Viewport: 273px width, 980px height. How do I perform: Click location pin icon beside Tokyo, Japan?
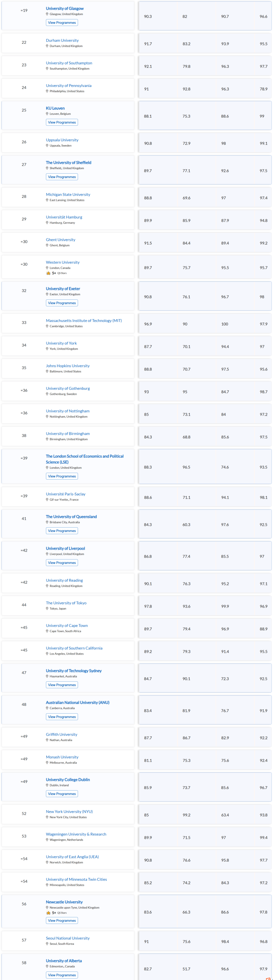pyautogui.click(x=47, y=608)
